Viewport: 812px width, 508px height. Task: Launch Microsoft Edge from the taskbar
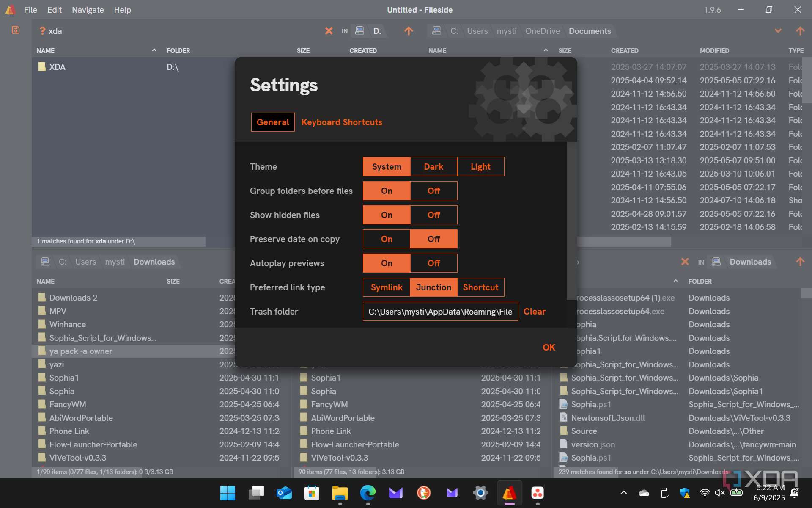(x=368, y=493)
